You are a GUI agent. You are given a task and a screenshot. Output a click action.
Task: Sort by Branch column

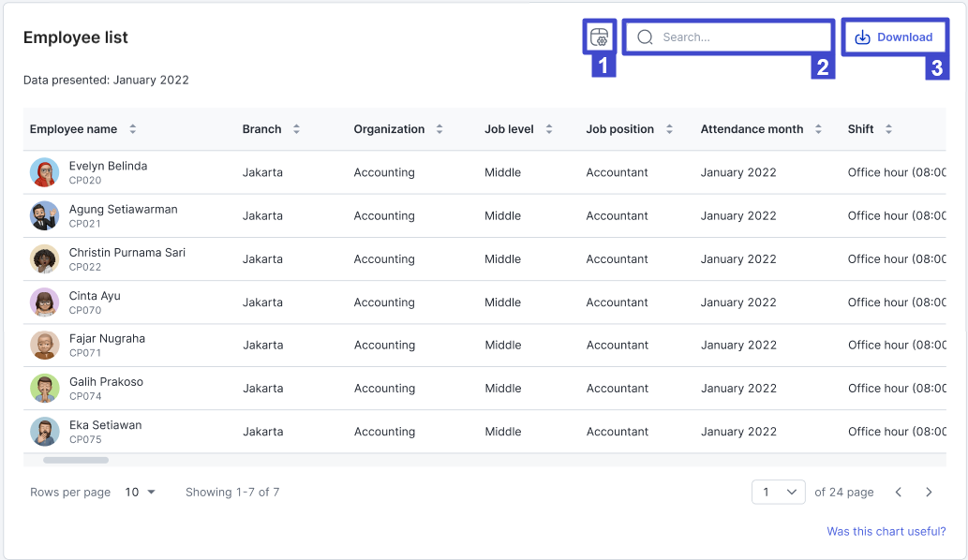(296, 129)
